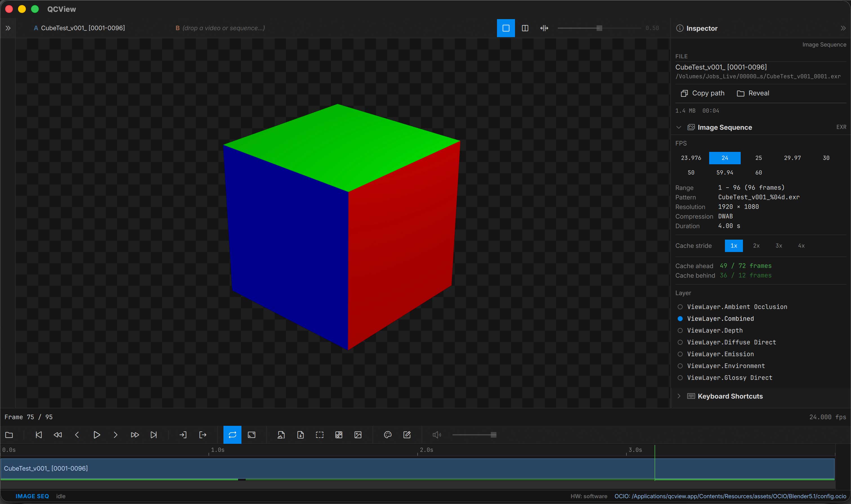Set FPS to 23.976
This screenshot has width=851, height=504.
691,158
